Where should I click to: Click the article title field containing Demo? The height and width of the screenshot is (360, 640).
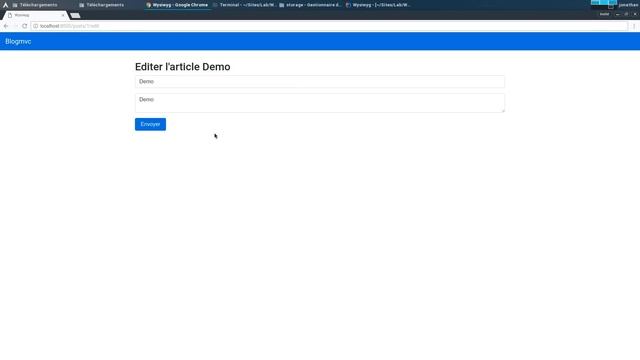tap(320, 82)
